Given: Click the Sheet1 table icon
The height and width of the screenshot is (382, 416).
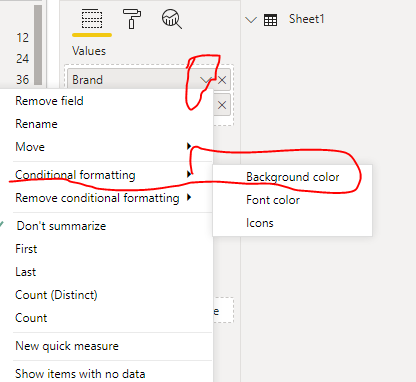Looking at the screenshot, I should [x=270, y=20].
